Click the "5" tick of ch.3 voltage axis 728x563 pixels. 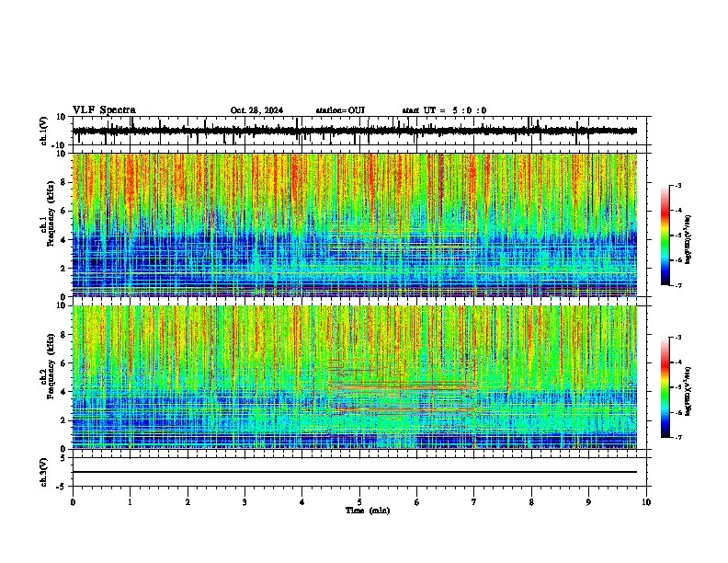pyautogui.click(x=64, y=458)
